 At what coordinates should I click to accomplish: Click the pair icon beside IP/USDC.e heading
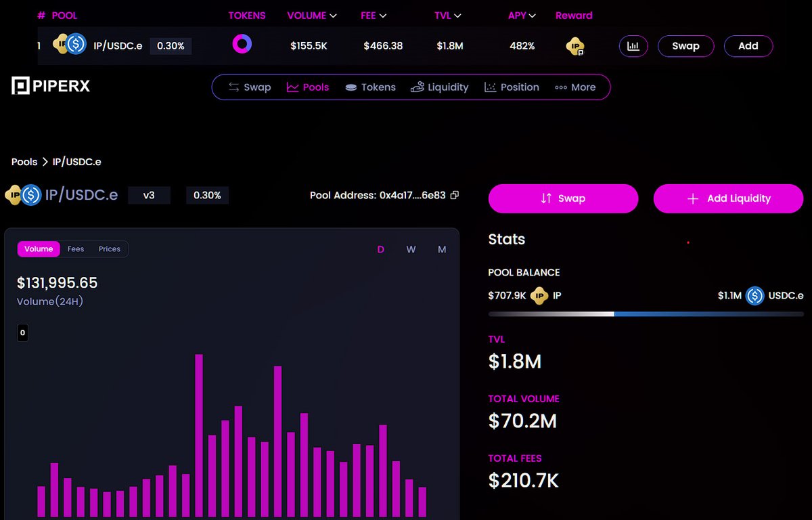[23, 195]
